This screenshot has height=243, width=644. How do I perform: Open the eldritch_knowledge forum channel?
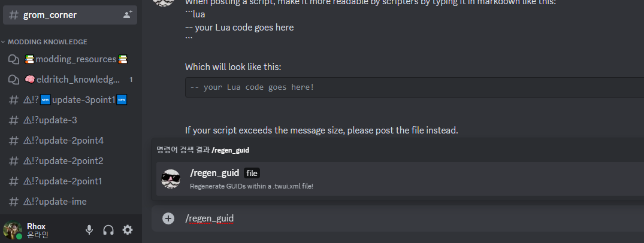70,79
